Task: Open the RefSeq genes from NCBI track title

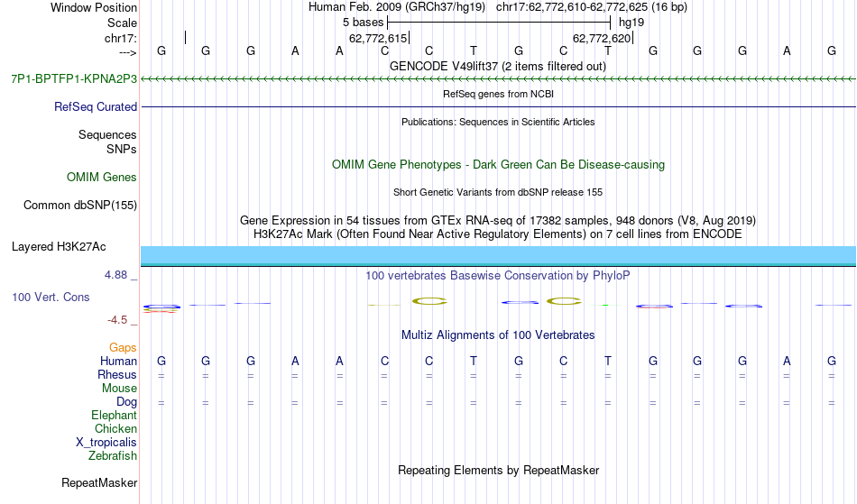Action: pos(498,94)
